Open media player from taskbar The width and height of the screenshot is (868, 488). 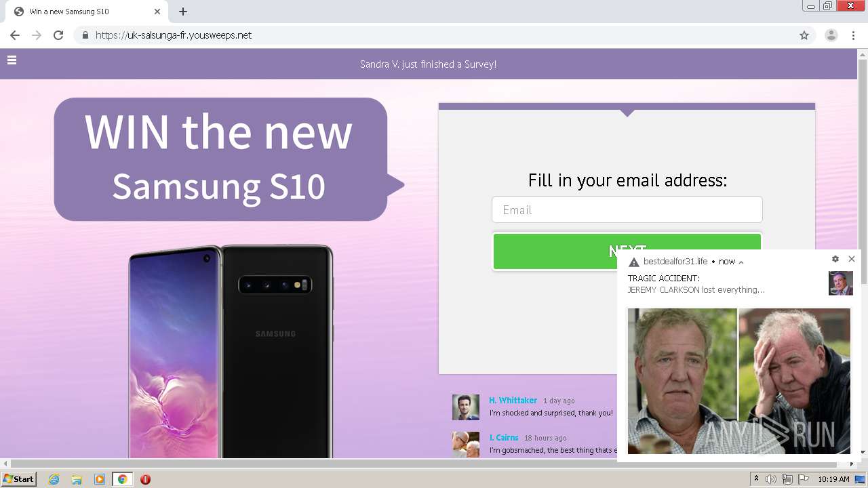point(100,479)
